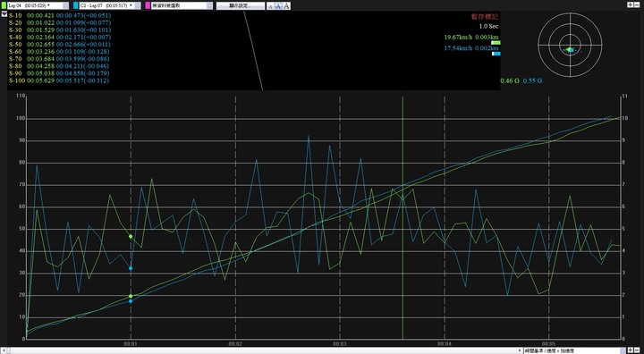The height and width of the screenshot is (354, 644).
Task: Select the medium font size icon
Action: tap(278, 5)
